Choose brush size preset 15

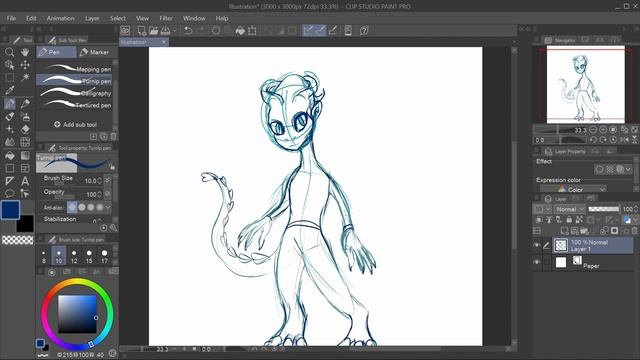pyautogui.click(x=89, y=256)
